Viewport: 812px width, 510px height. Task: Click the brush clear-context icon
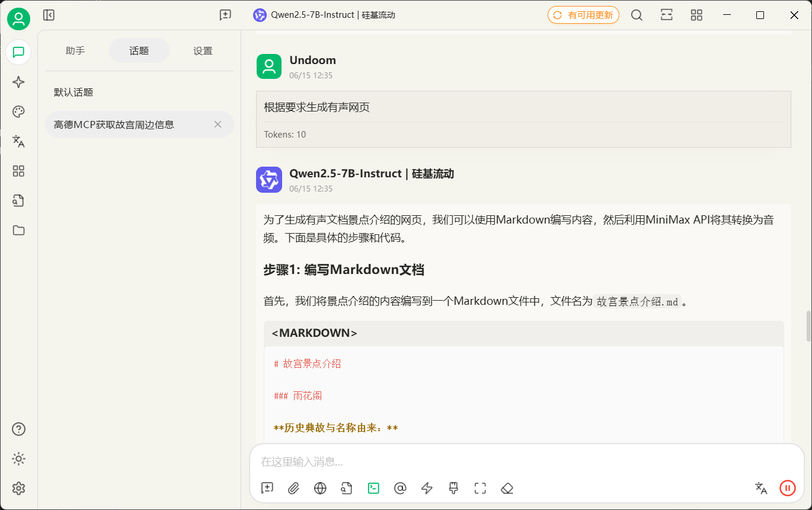(x=453, y=488)
